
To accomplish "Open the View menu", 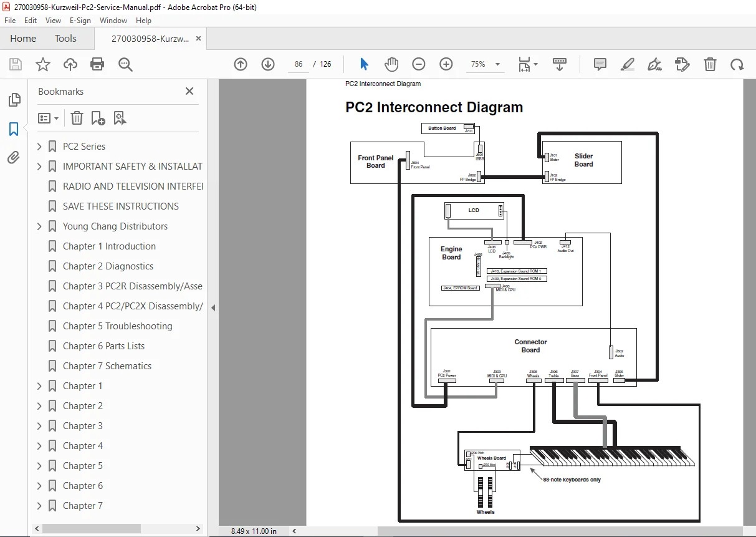I will (53, 21).
